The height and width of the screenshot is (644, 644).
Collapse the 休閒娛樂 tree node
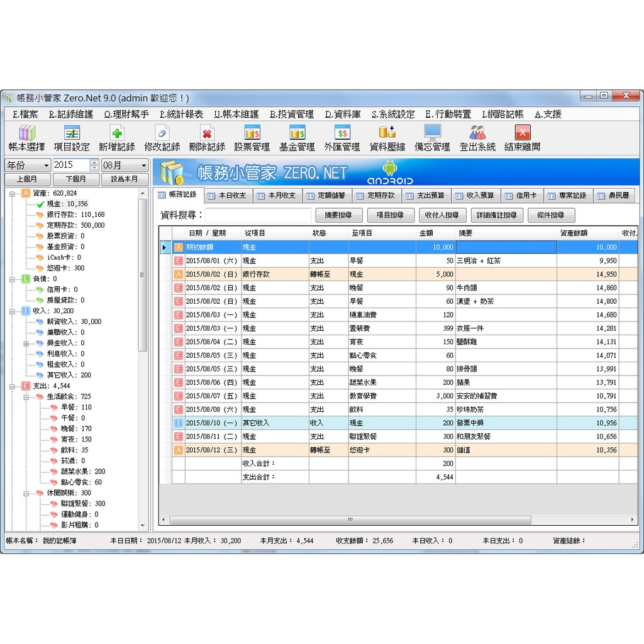coord(26,494)
